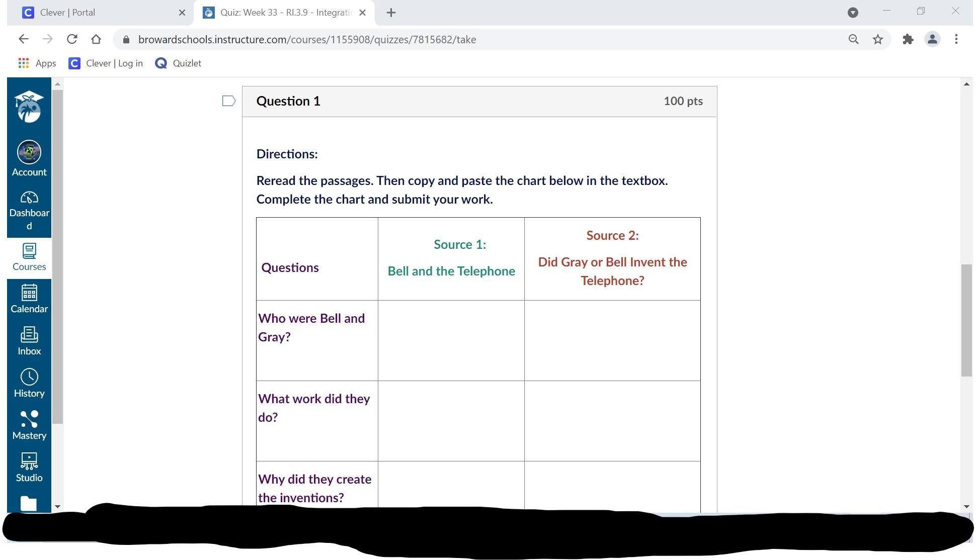Open Mastery from the sidebar

coord(29,425)
